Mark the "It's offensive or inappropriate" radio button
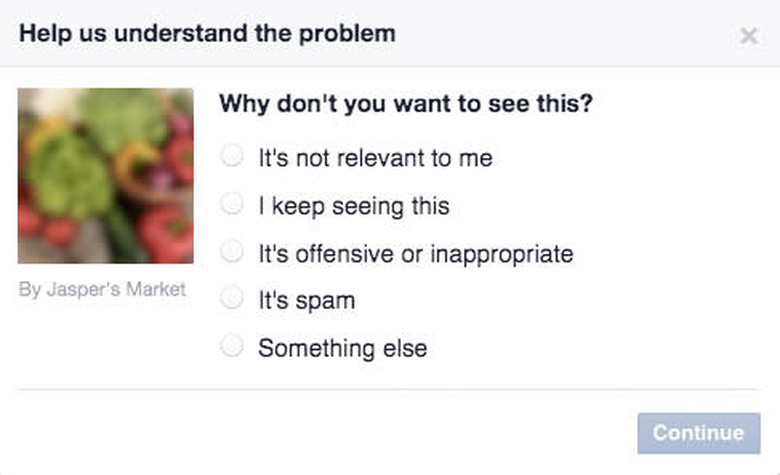Viewport: 780px width, 475px height. tap(232, 251)
